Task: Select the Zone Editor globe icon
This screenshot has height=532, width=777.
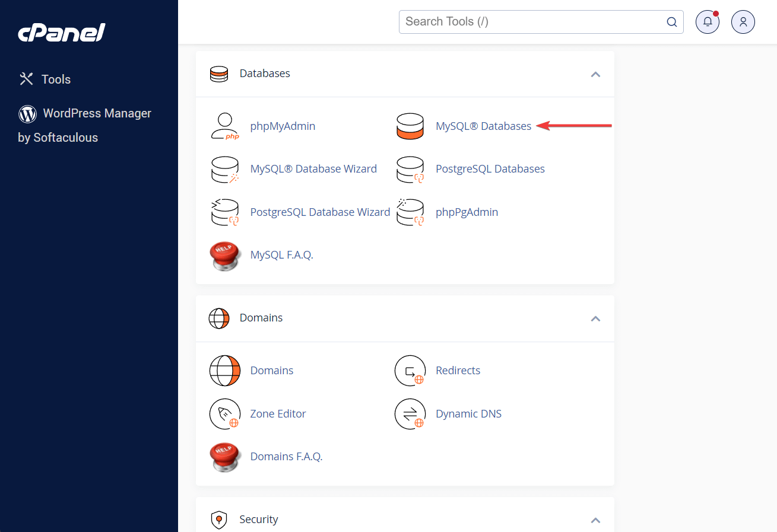Action: pos(225,413)
